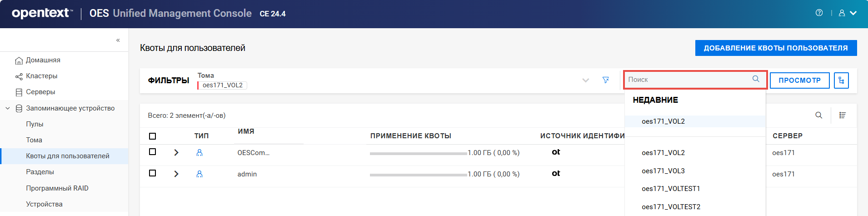Open the column list settings icon
The image size is (868, 216).
842,115
